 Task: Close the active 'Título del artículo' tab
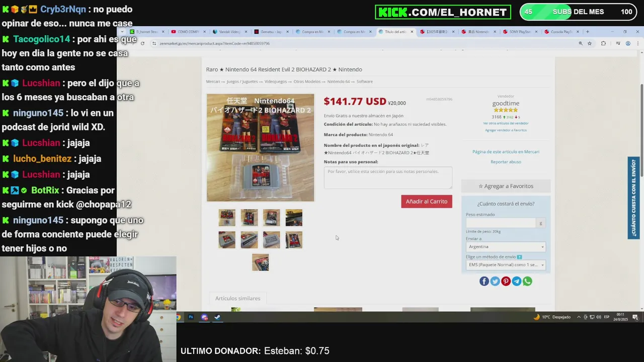(412, 32)
